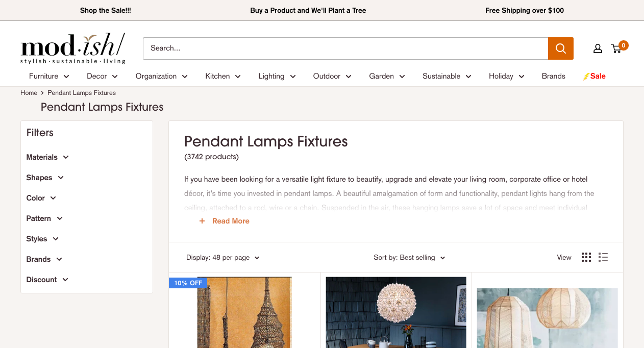Go to Home via breadcrumb
Screen dimensions: 644x348
[29, 93]
